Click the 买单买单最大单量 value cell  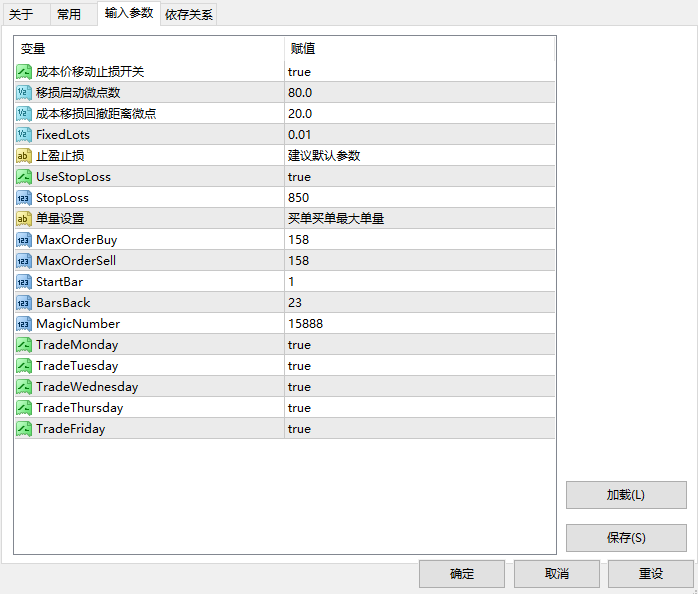point(420,219)
